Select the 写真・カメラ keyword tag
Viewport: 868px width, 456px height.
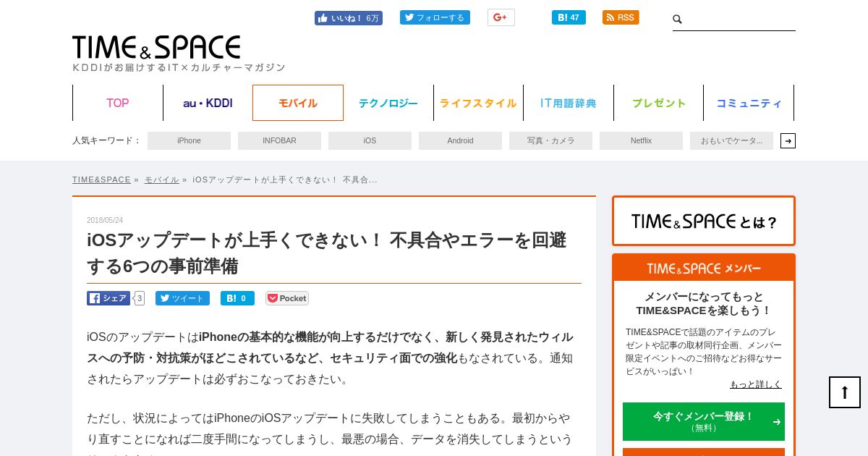pos(550,140)
